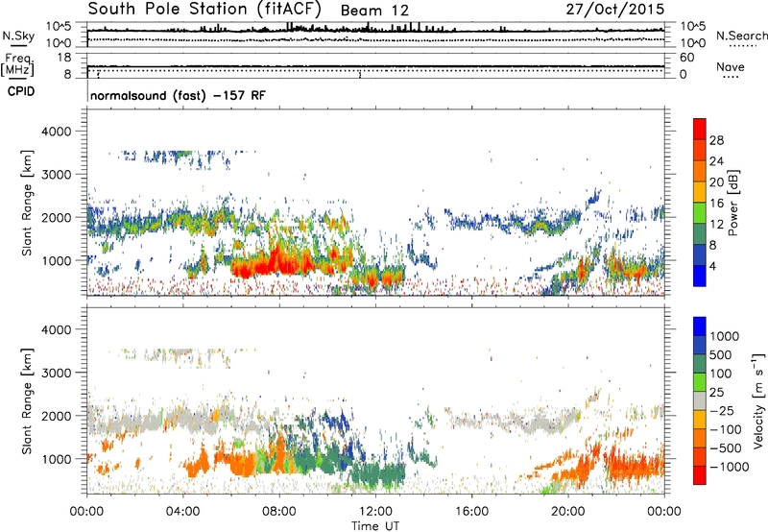Click the South Pole Station (fitACF) title
The height and width of the screenshot is (532, 768).
[204, 10]
